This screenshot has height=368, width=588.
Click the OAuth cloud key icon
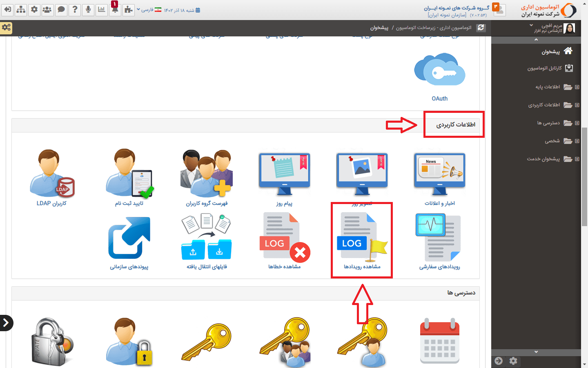click(439, 70)
